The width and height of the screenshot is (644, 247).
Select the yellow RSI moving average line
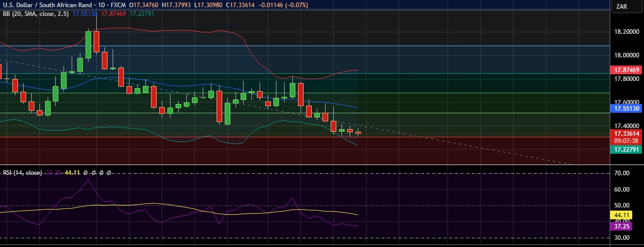click(x=154, y=204)
